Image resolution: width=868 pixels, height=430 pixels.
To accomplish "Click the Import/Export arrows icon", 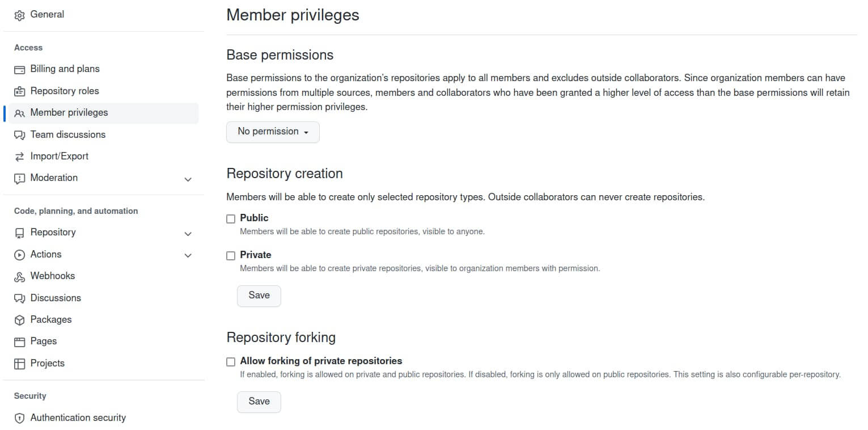I will point(19,157).
